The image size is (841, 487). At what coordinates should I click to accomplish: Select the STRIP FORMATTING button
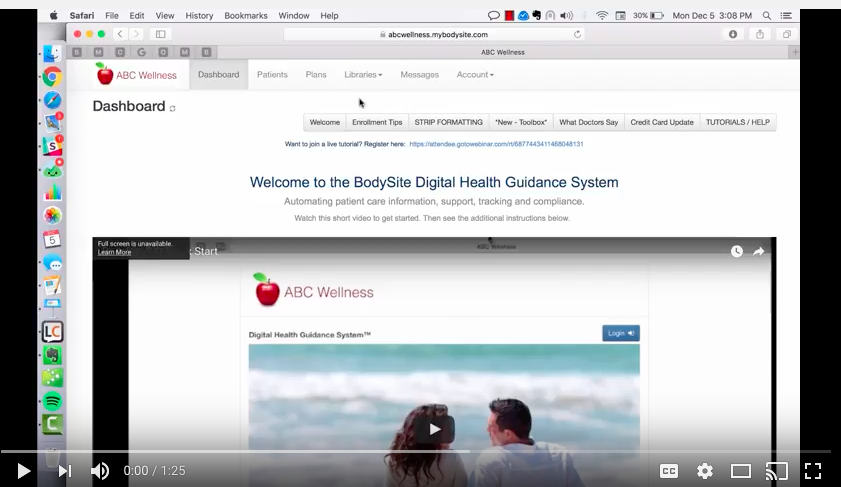pyautogui.click(x=448, y=122)
